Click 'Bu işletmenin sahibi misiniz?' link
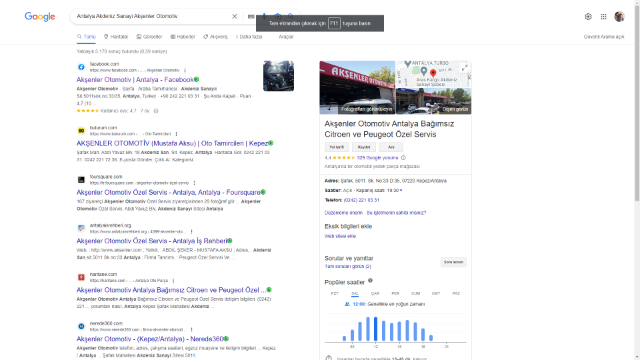Screen dimensions: 640x360 click(x=396, y=213)
